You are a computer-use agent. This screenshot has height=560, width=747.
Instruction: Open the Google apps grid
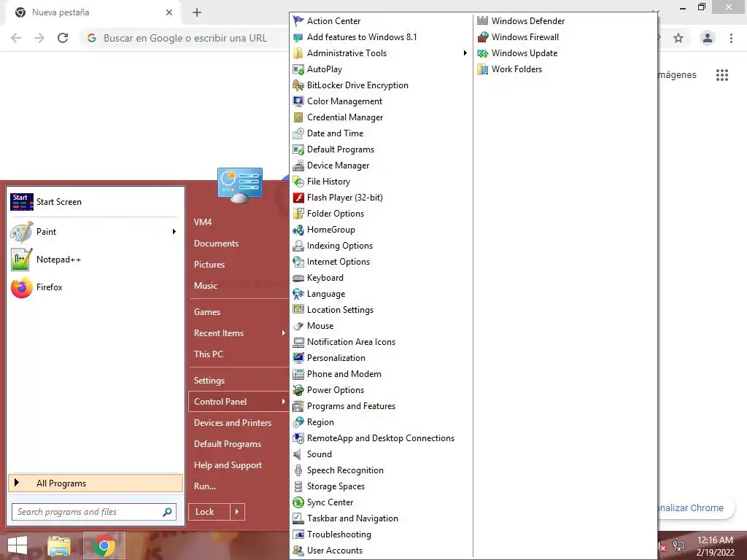(722, 75)
